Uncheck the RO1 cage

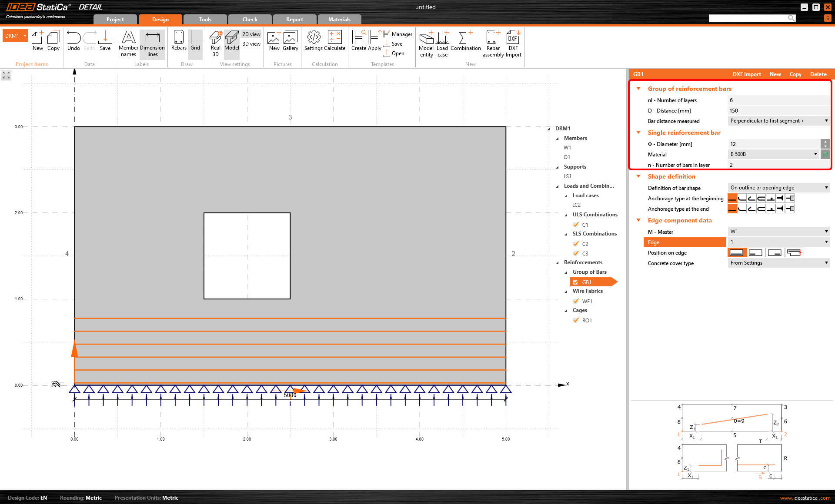coord(576,320)
